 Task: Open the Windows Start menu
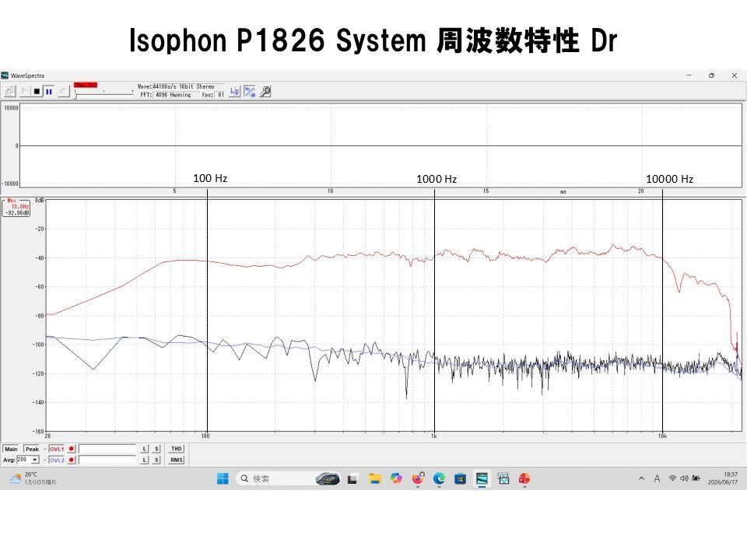coord(223,478)
